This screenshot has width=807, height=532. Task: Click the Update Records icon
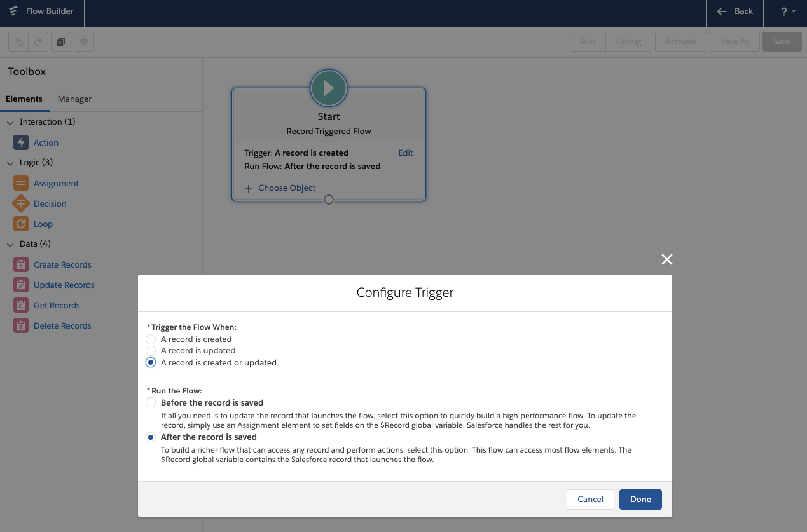[x=21, y=285]
